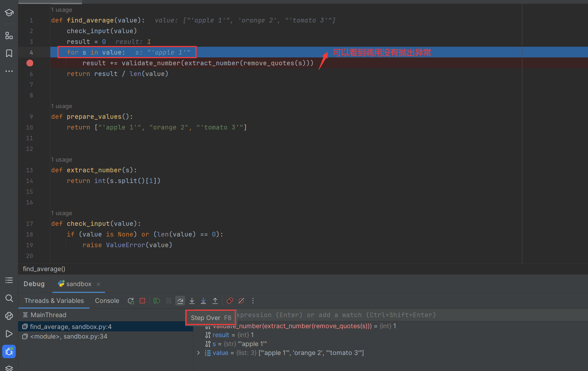Click Step Into My Code icon

coord(203,301)
